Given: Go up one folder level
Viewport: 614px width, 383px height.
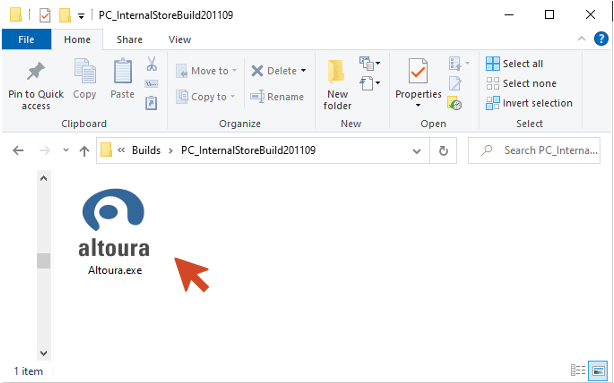Looking at the screenshot, I should [84, 151].
